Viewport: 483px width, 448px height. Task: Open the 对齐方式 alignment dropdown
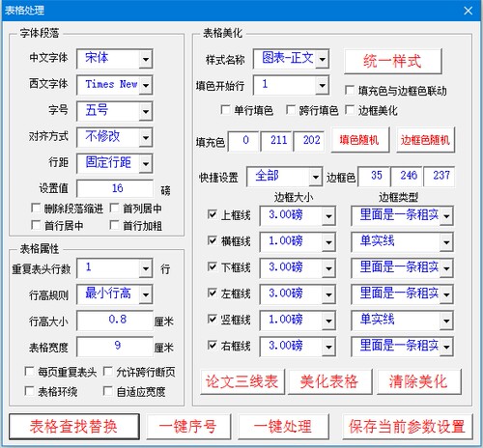pyautogui.click(x=146, y=137)
